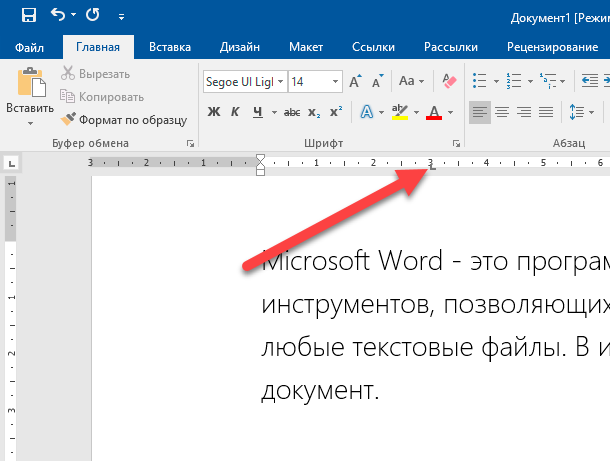Save the document with the floppy disk icon
610x461 pixels.
[x=29, y=16]
